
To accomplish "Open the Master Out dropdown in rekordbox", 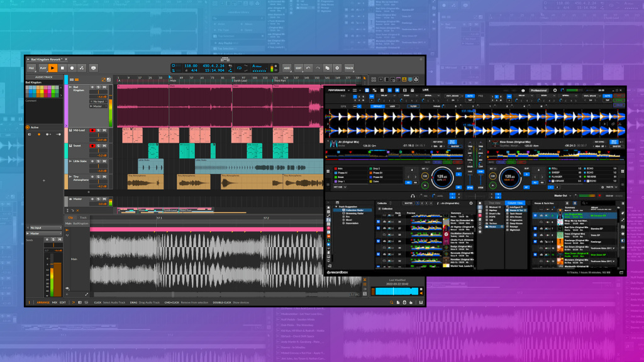I will click(562, 196).
